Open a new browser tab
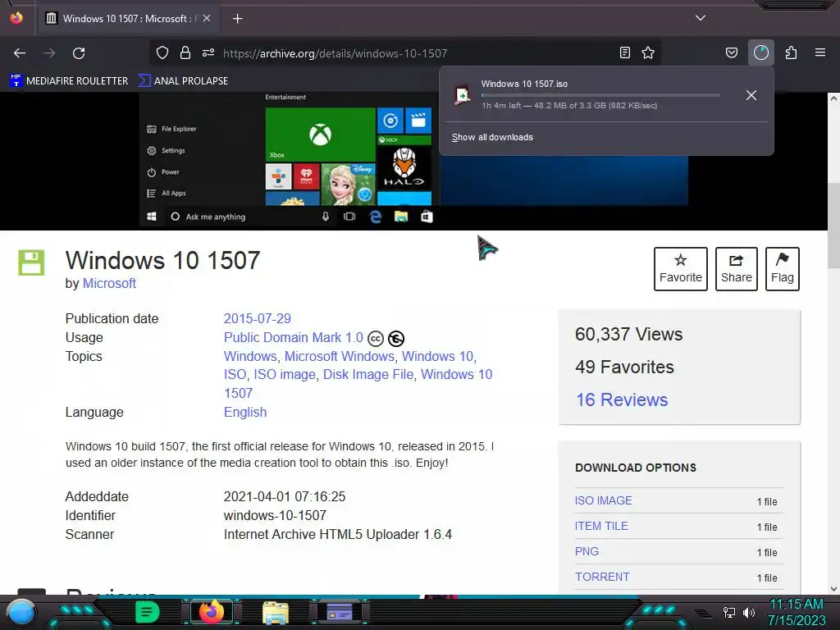840x630 pixels. point(237,19)
